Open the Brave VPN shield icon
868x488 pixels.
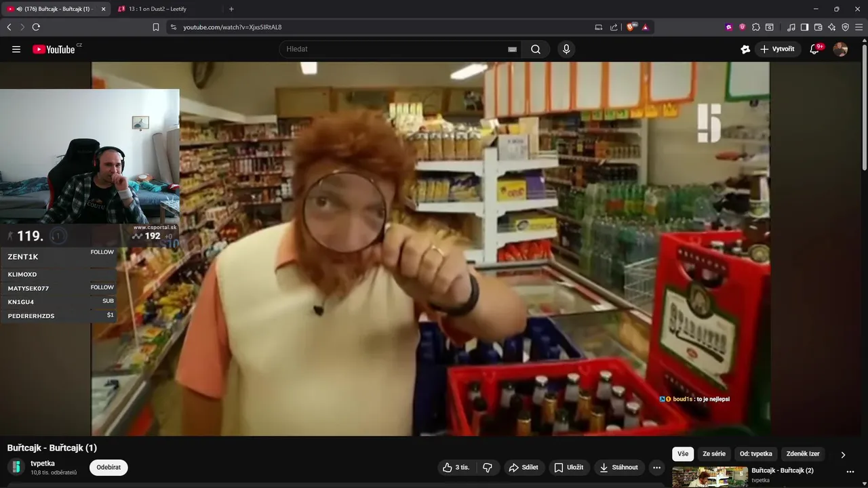pyautogui.click(x=845, y=27)
